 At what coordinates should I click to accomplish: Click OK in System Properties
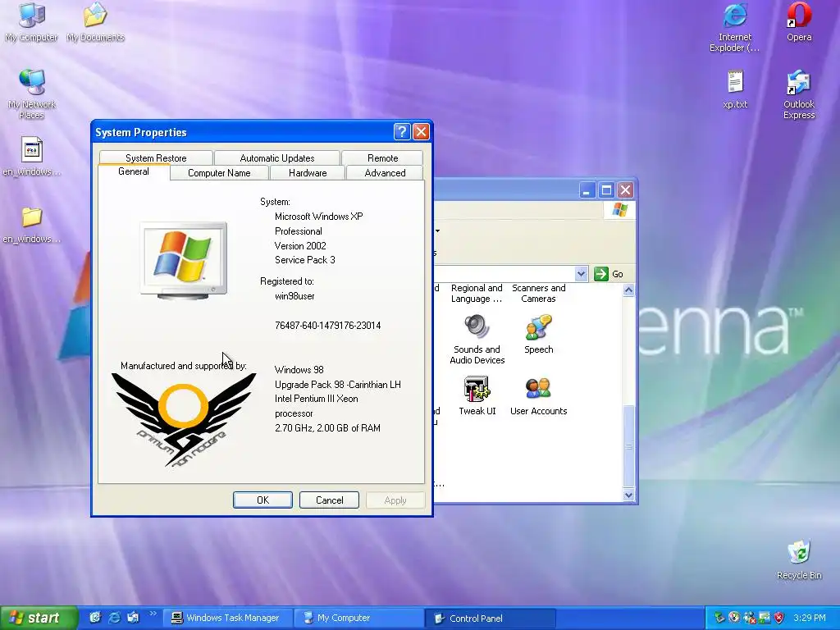[x=262, y=500]
